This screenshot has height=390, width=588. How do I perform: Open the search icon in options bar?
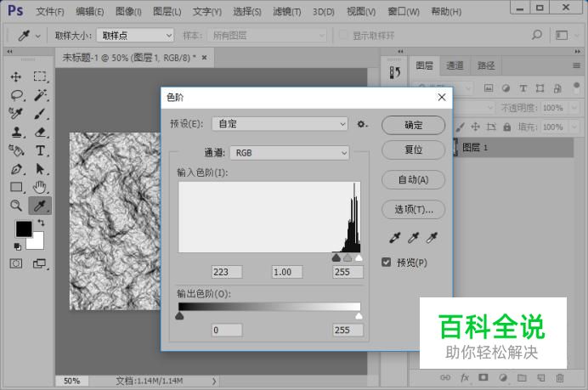537,35
